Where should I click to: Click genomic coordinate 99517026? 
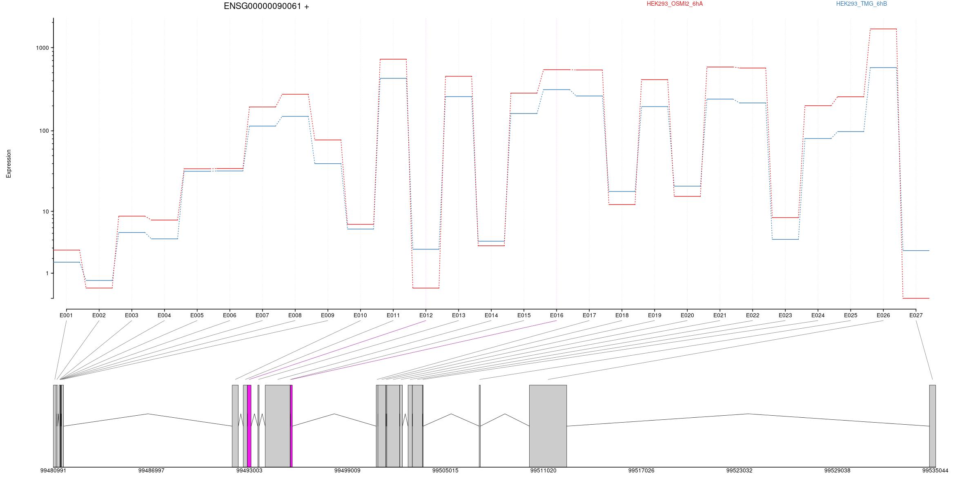tap(641, 470)
